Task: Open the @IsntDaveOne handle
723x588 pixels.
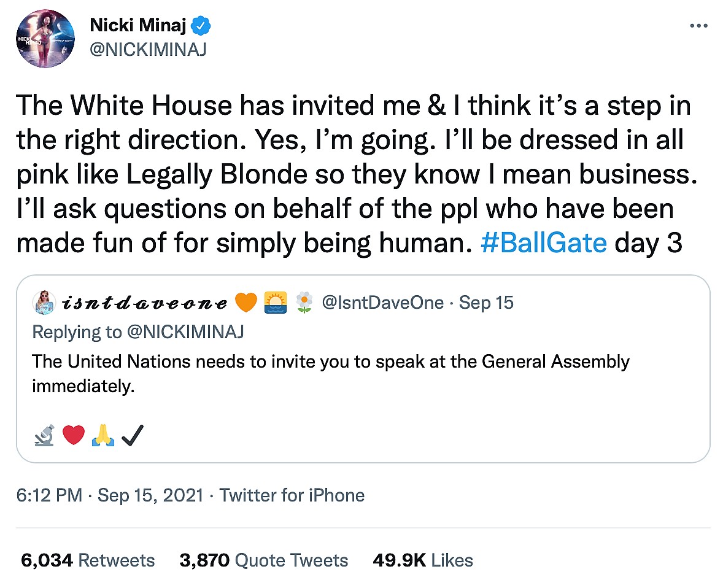Action: 384,303
